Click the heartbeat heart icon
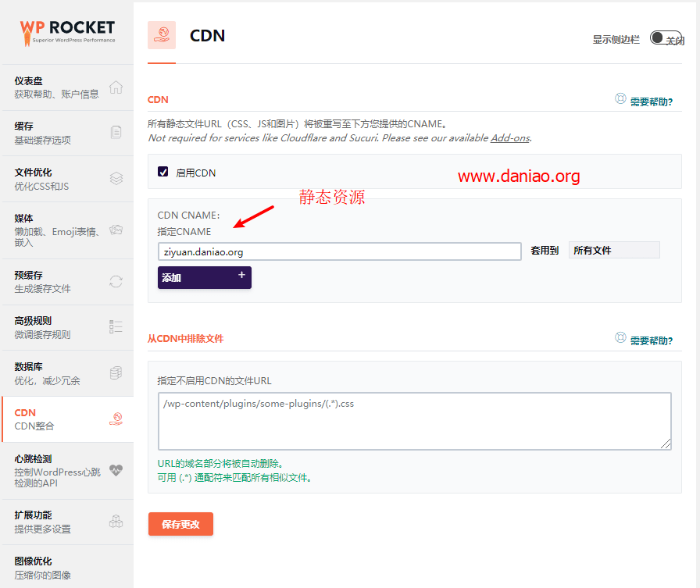The height and width of the screenshot is (588, 700). coord(116,470)
